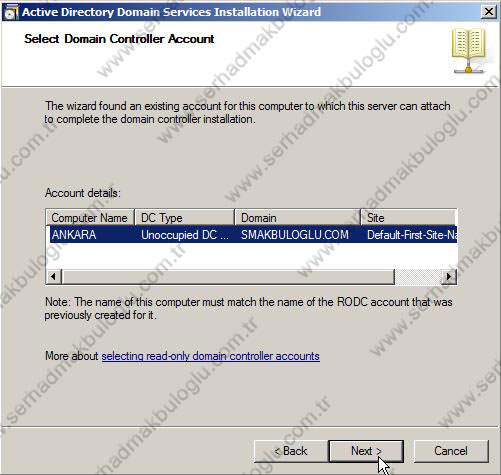Select the ANKARA computer account row
Screen dimensions: 501x475
252,235
